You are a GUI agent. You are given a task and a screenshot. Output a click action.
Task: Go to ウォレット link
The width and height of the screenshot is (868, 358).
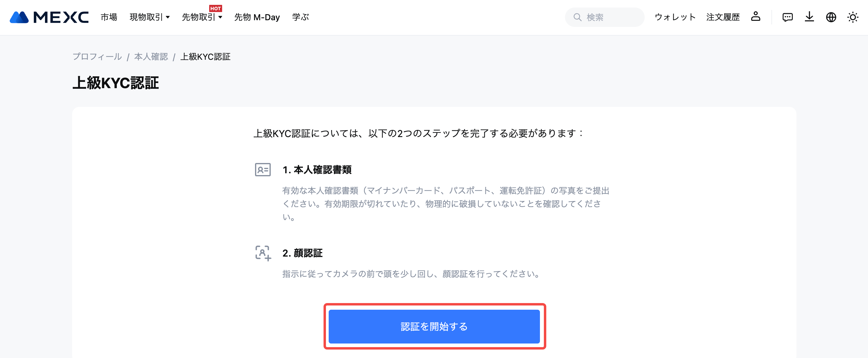(x=675, y=17)
